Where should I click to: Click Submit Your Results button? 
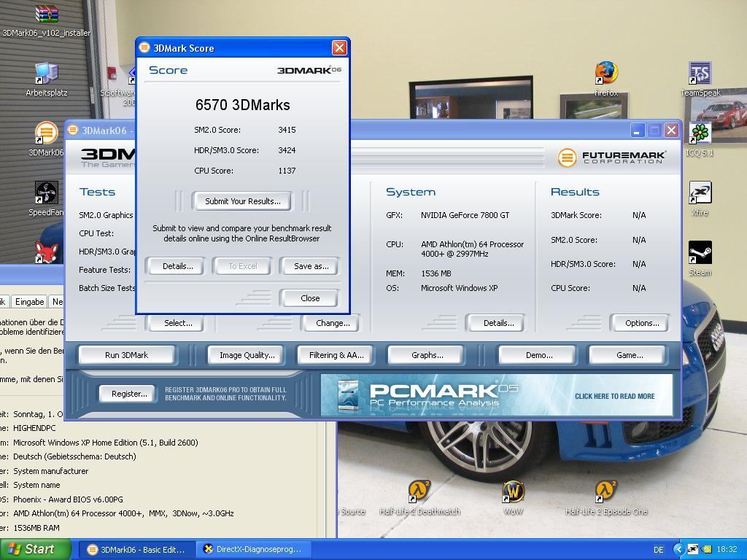pyautogui.click(x=242, y=201)
